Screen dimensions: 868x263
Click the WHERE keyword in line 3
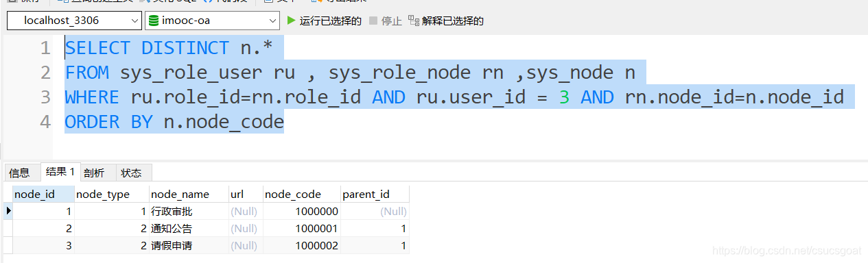click(92, 97)
